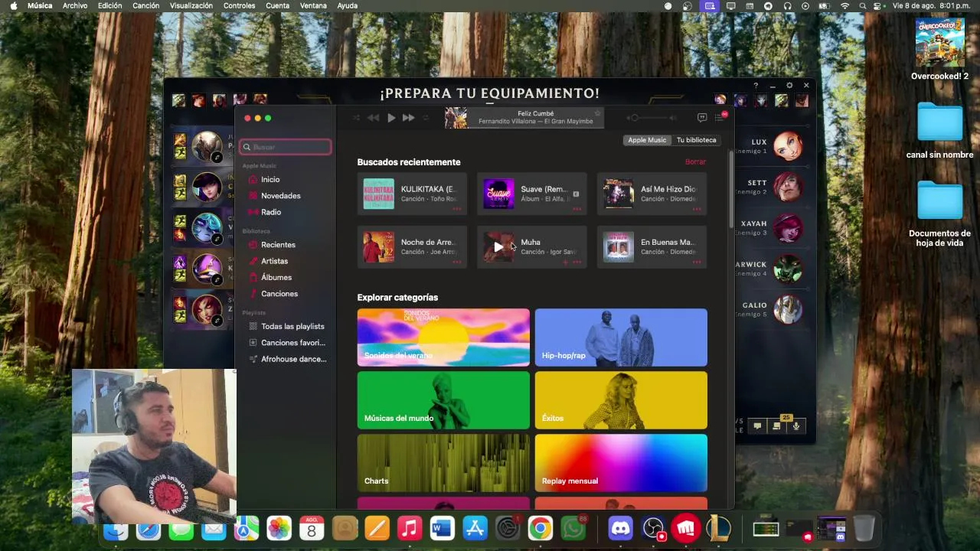Screen dimensions: 980x551
Task: Clear recent searches with Borrar
Action: tap(695, 162)
